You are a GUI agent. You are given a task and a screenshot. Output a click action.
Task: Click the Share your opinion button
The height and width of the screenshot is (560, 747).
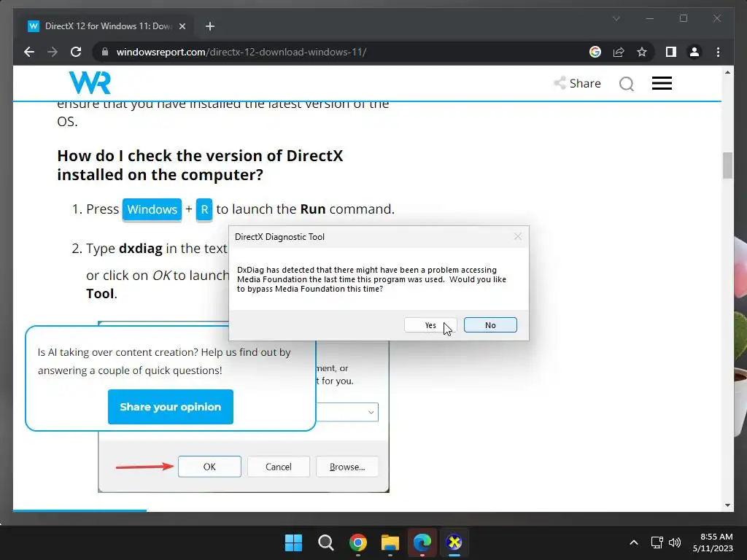(x=171, y=407)
